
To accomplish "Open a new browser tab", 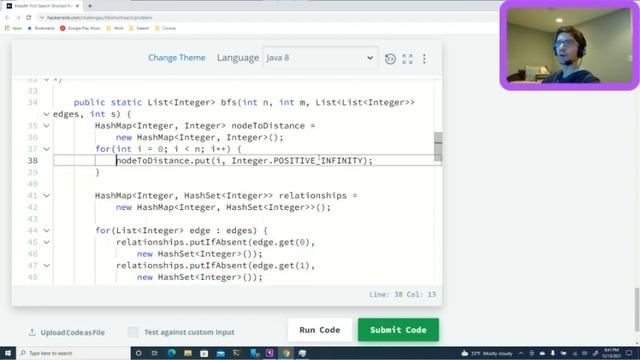I will point(90,6).
